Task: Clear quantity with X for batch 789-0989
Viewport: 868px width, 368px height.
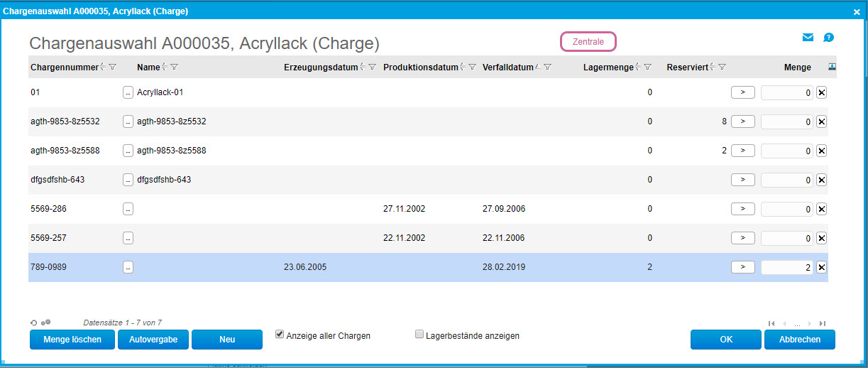Action: click(x=821, y=267)
